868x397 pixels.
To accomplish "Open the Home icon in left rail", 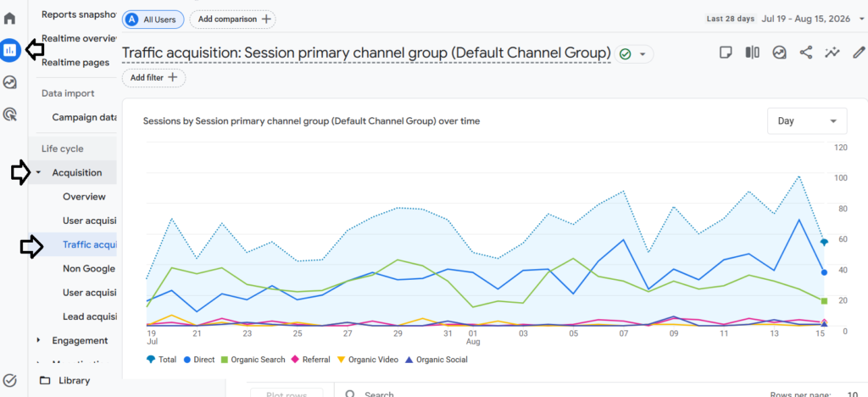I will (10, 19).
